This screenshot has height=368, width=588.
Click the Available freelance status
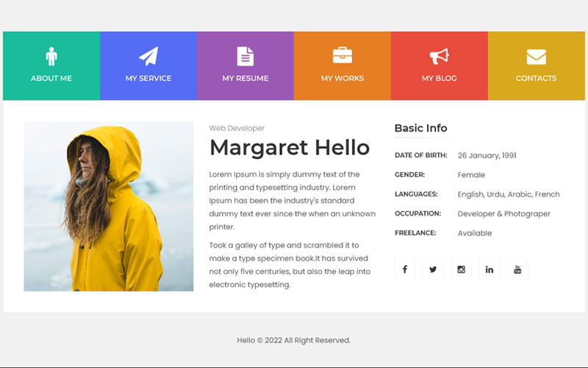click(x=475, y=233)
